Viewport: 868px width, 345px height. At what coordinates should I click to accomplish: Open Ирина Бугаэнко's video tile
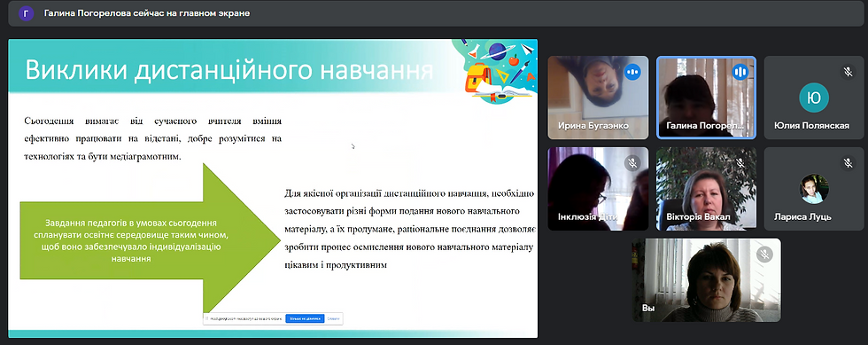click(598, 97)
